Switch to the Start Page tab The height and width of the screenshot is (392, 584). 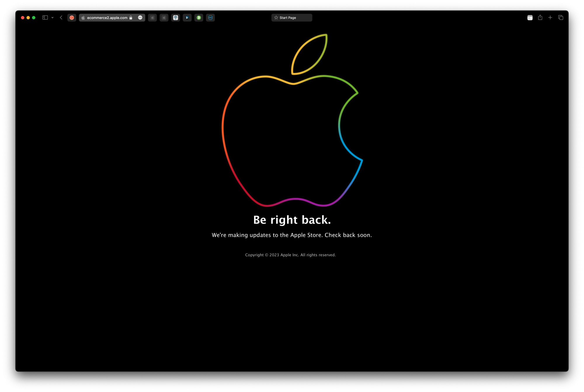(292, 18)
